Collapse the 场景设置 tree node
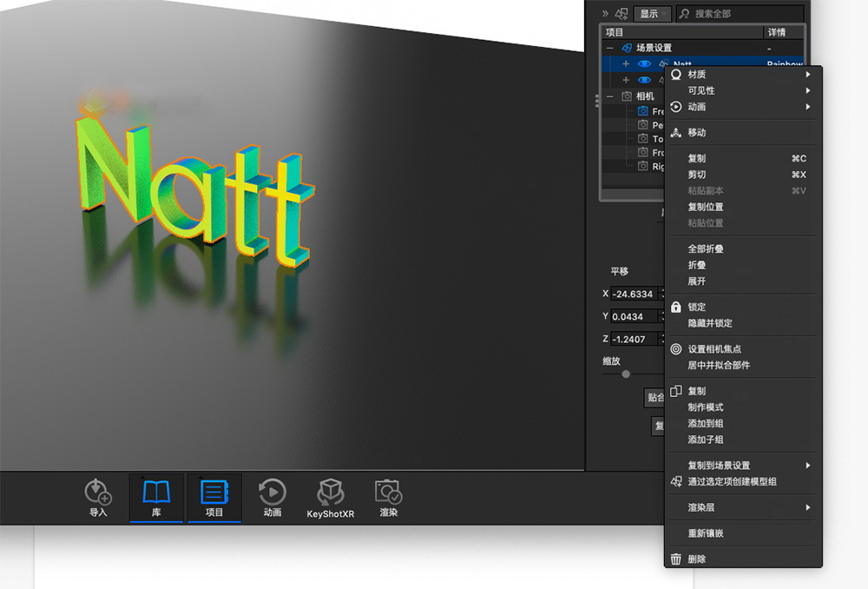 click(610, 48)
